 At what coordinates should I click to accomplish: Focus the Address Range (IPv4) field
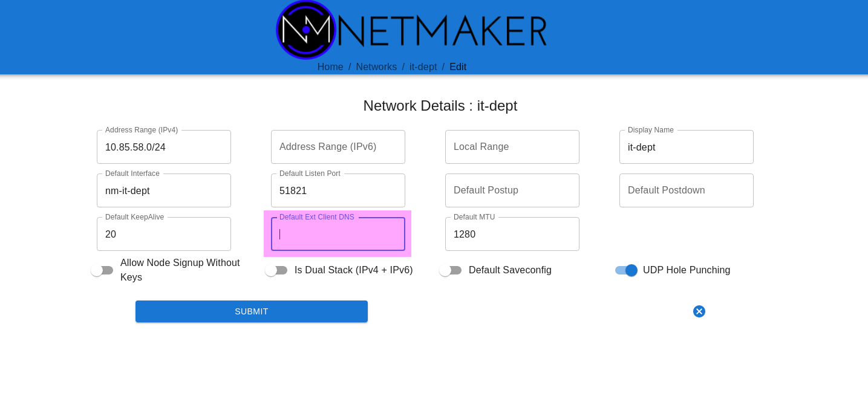coord(164,147)
